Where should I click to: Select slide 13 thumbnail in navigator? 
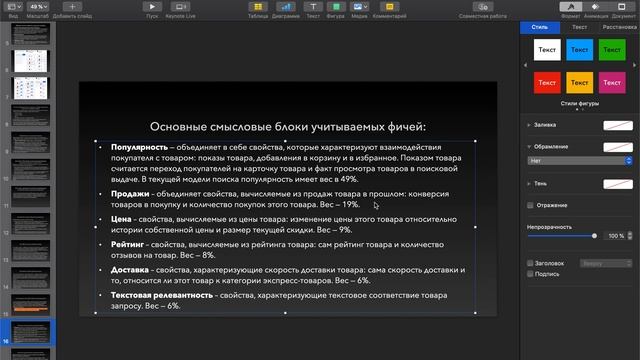click(x=31, y=251)
